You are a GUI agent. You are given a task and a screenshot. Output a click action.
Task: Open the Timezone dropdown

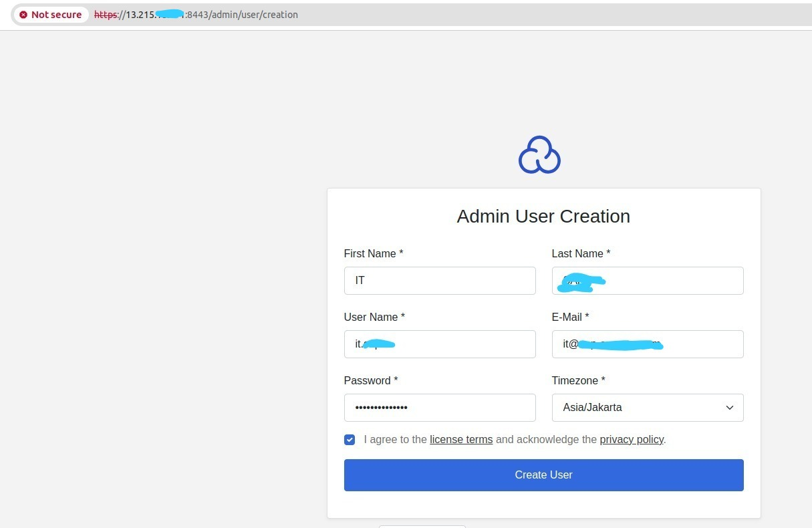point(647,407)
